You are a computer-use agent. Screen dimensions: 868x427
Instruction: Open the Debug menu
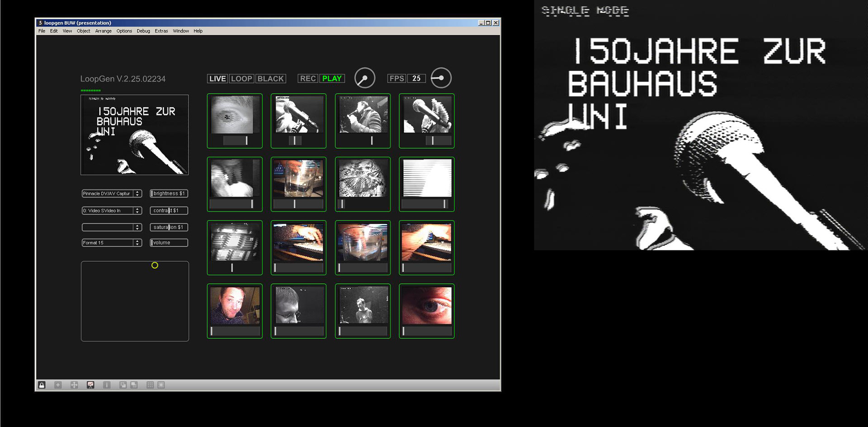click(x=143, y=31)
